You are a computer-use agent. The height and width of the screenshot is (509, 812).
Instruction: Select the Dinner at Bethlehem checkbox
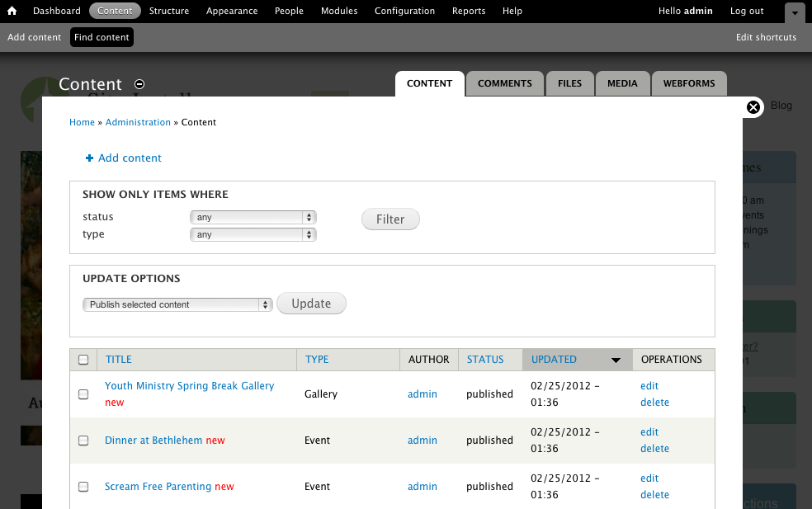click(x=83, y=441)
